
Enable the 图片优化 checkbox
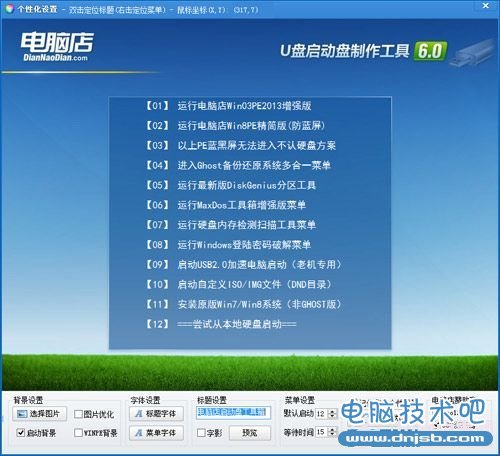point(78,414)
